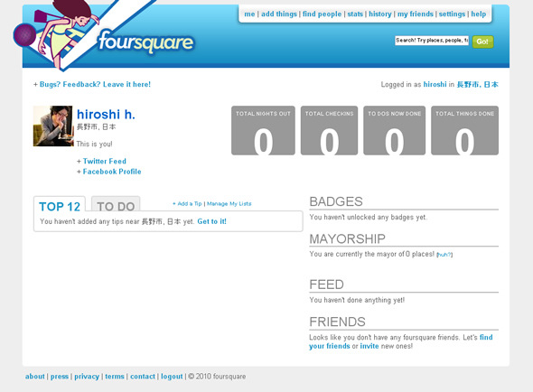Open the 'privacy' footer link
533x392 pixels.
tap(87, 377)
